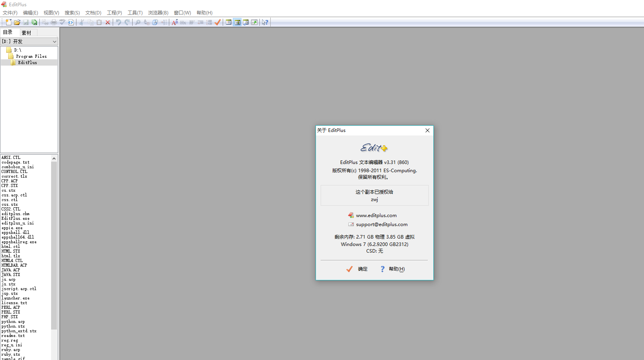The height and width of the screenshot is (360, 644).
Task: Click the context help pointer icon
Action: pyautogui.click(x=265, y=22)
